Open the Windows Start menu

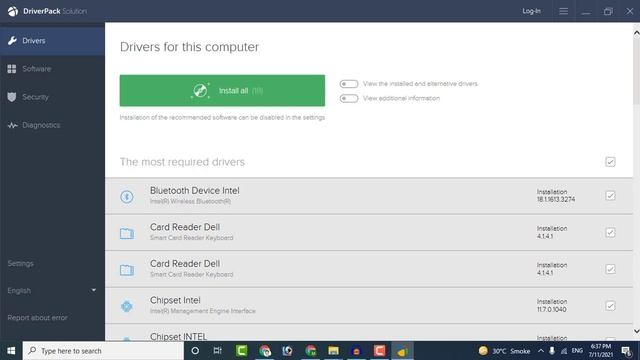11,351
